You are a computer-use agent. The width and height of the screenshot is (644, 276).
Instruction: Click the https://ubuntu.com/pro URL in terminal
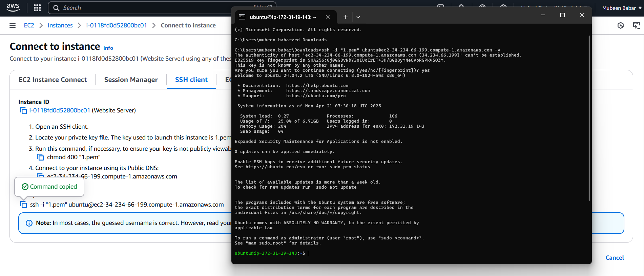[316, 96]
